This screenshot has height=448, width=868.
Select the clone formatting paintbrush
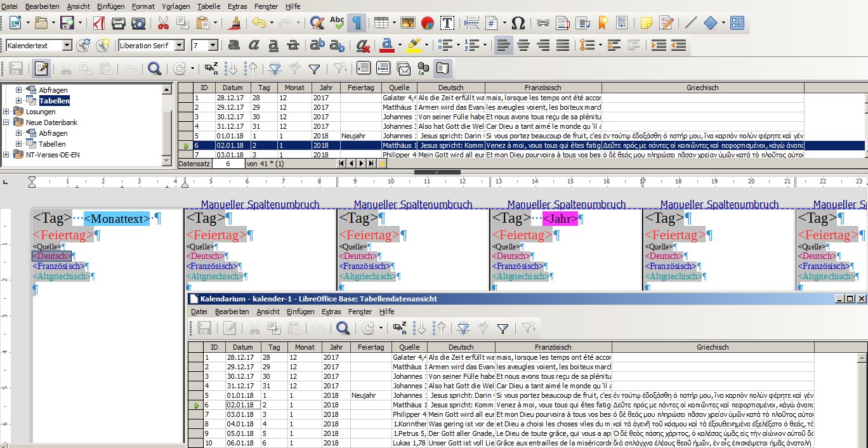(x=235, y=23)
